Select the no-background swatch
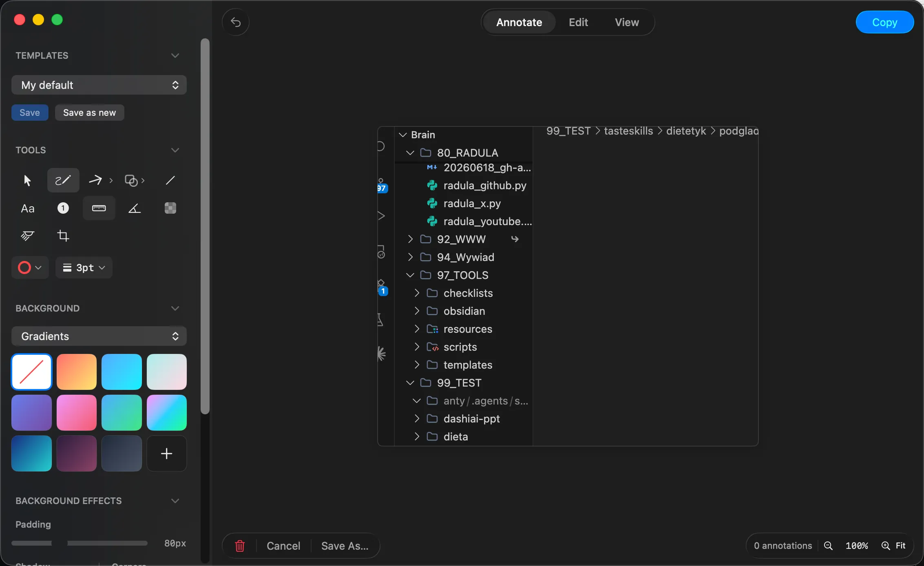Viewport: 924px width, 566px height. point(31,372)
